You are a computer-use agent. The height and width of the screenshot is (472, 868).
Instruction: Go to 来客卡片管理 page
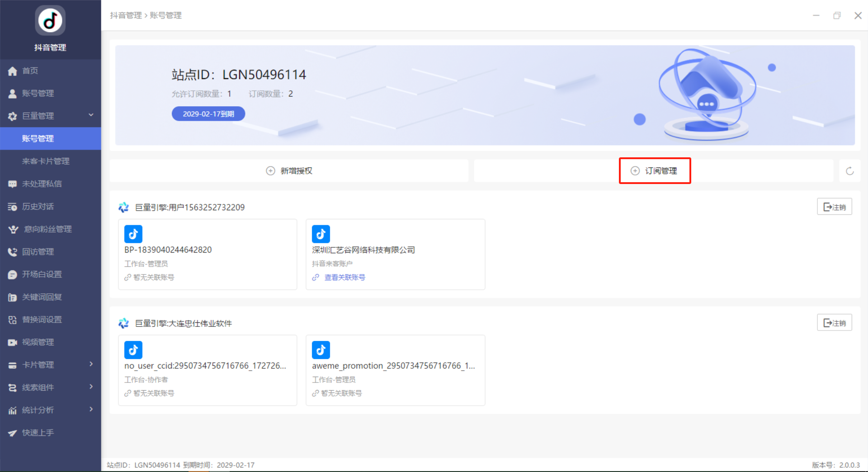(x=46, y=161)
